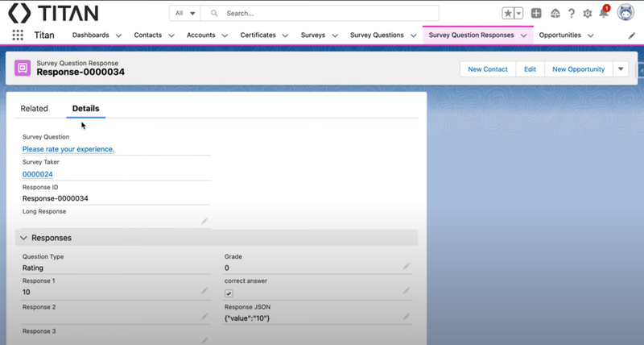Expand the Accounts tab chevron
Screen dimensions: 644x345
tap(225, 35)
